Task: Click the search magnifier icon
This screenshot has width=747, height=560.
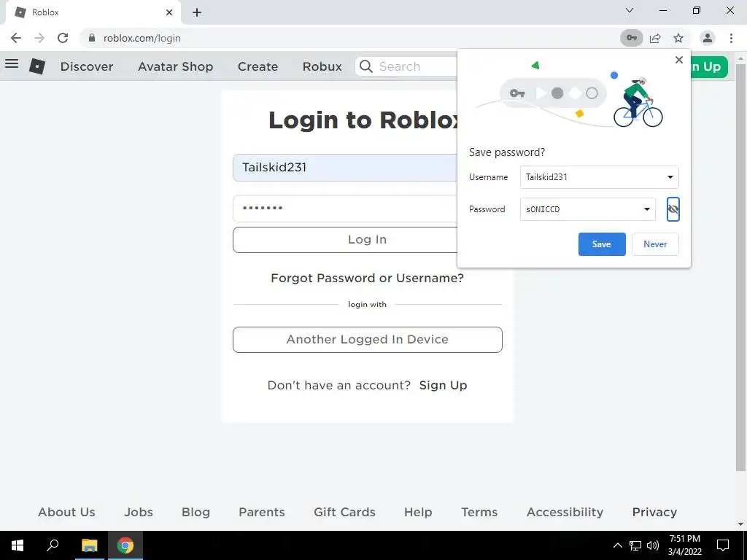Action: [x=366, y=66]
